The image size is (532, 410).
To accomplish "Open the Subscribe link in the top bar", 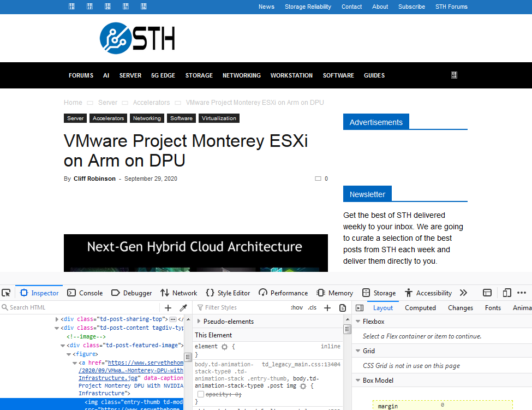I will coord(411,7).
